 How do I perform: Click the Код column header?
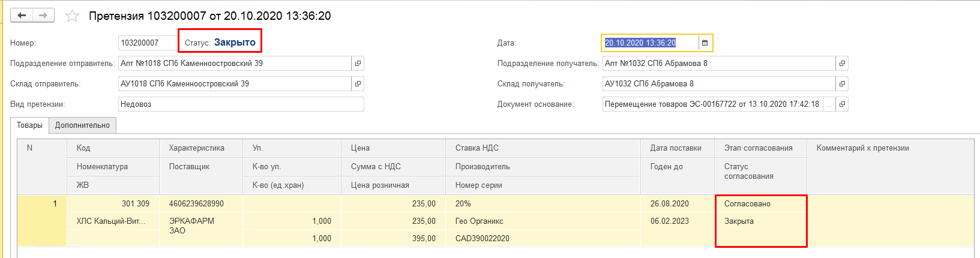click(83, 148)
